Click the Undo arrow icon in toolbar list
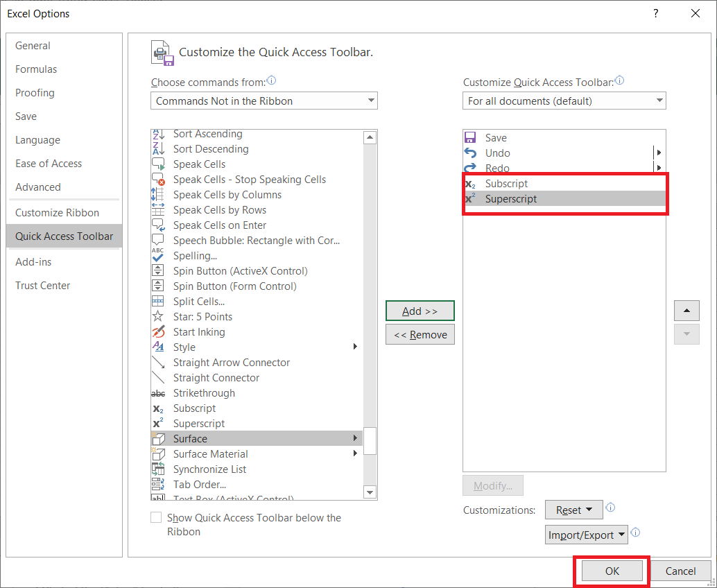 click(x=470, y=153)
